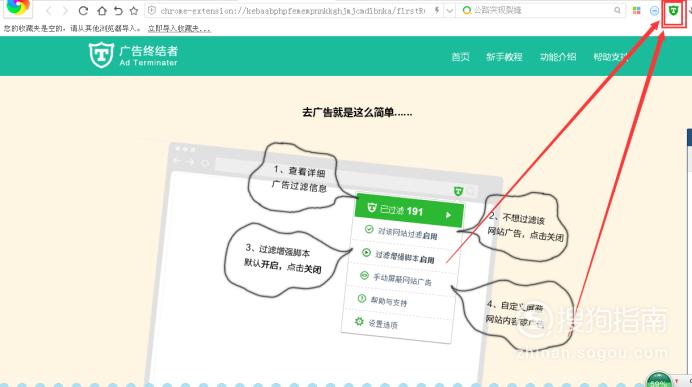
Task: Click the search engine logo icon
Action: 466,10
